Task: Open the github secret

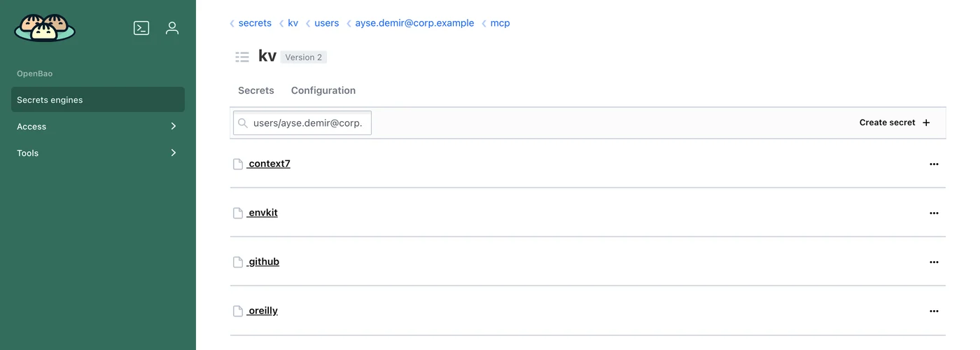Action: (x=263, y=262)
